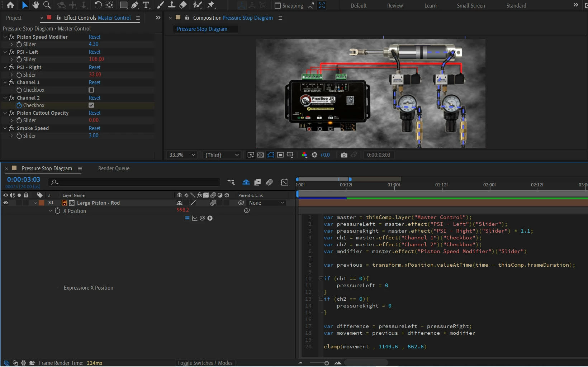Click the snapshot camera icon in viewer

344,155
